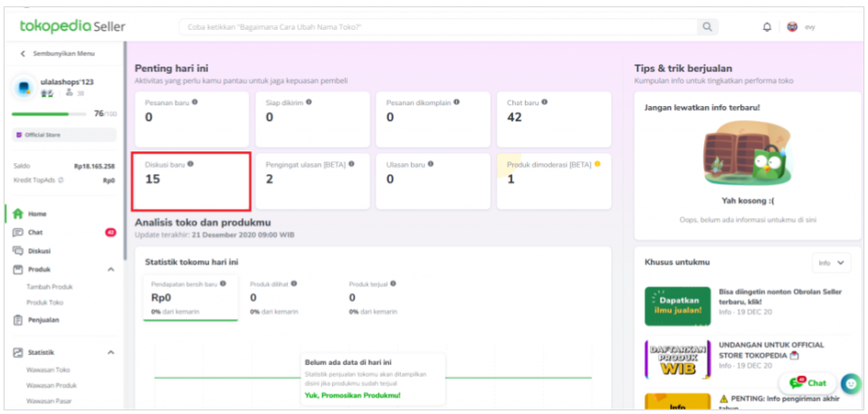This screenshot has width=868, height=414.
Task: Click info icon beside Produk dilihat
Action: (x=294, y=284)
